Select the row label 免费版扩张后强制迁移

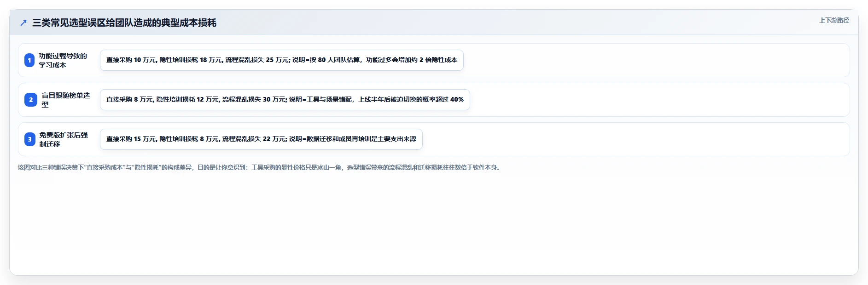[x=64, y=139]
